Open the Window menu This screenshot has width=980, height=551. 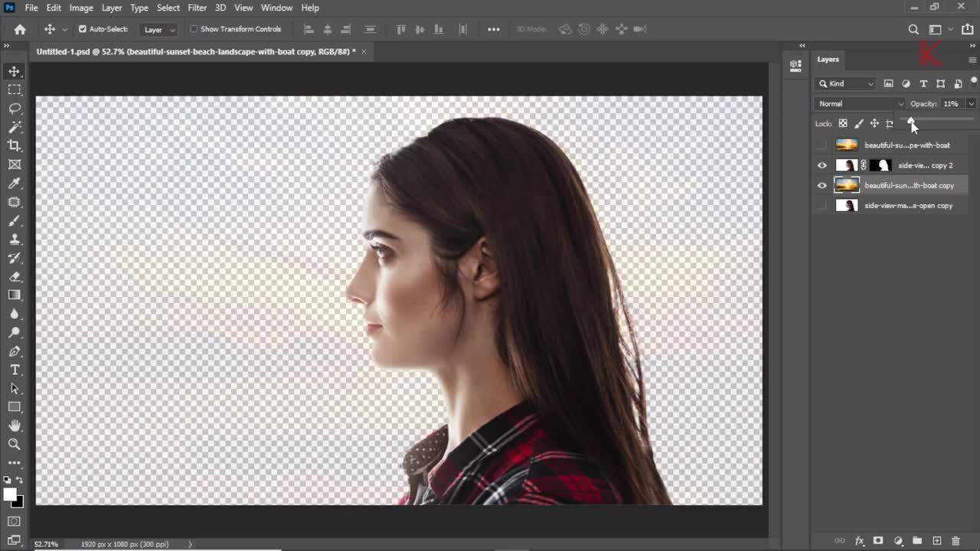(276, 8)
